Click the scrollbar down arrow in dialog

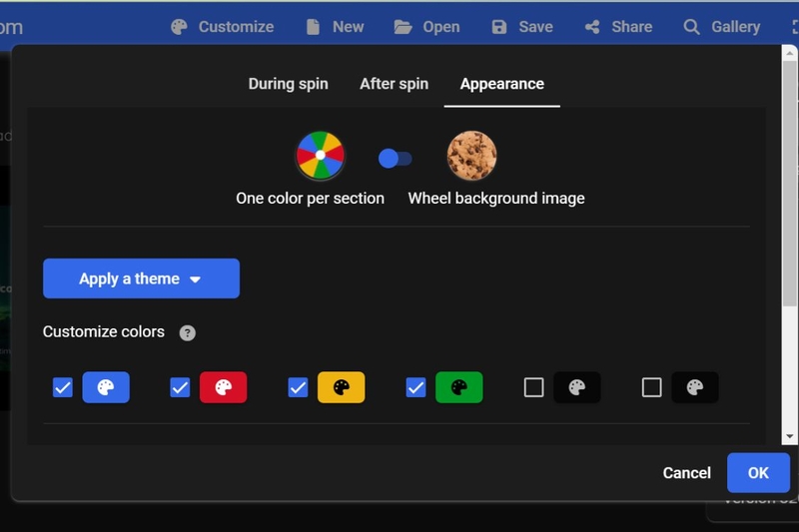point(790,437)
